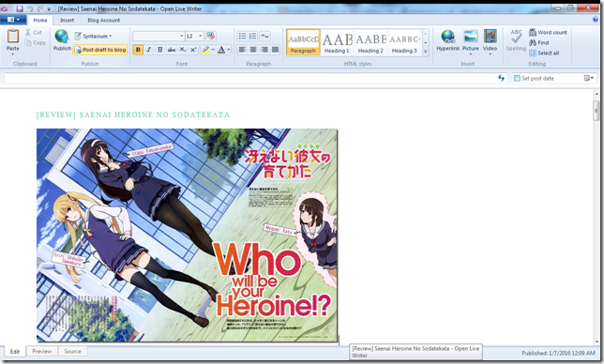The image size is (604, 364).
Task: Toggle Strikethrough formatting
Action: pyautogui.click(x=172, y=50)
